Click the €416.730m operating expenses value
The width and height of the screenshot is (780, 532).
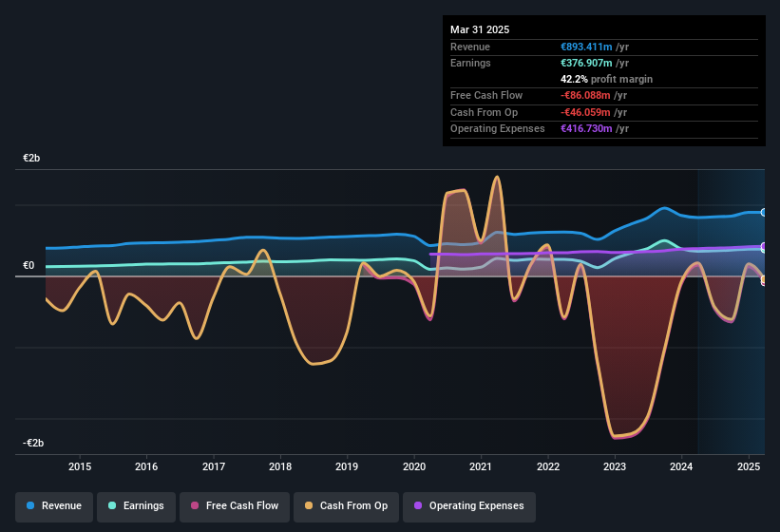pyautogui.click(x=586, y=128)
